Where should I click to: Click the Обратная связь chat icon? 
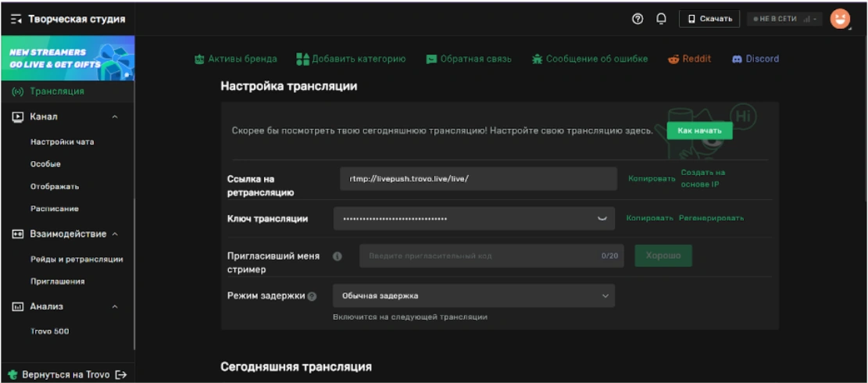[431, 59]
